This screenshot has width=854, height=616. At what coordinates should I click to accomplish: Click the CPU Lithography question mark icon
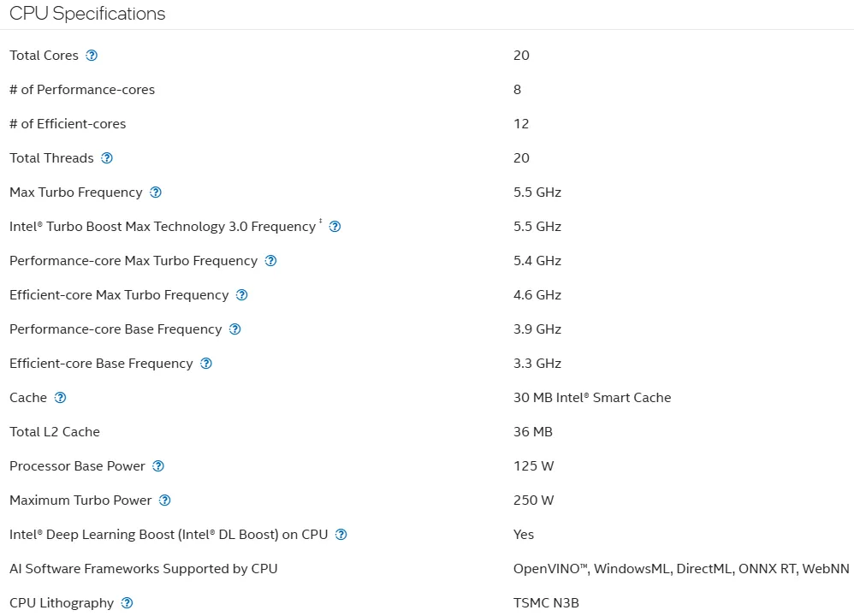pyautogui.click(x=127, y=603)
